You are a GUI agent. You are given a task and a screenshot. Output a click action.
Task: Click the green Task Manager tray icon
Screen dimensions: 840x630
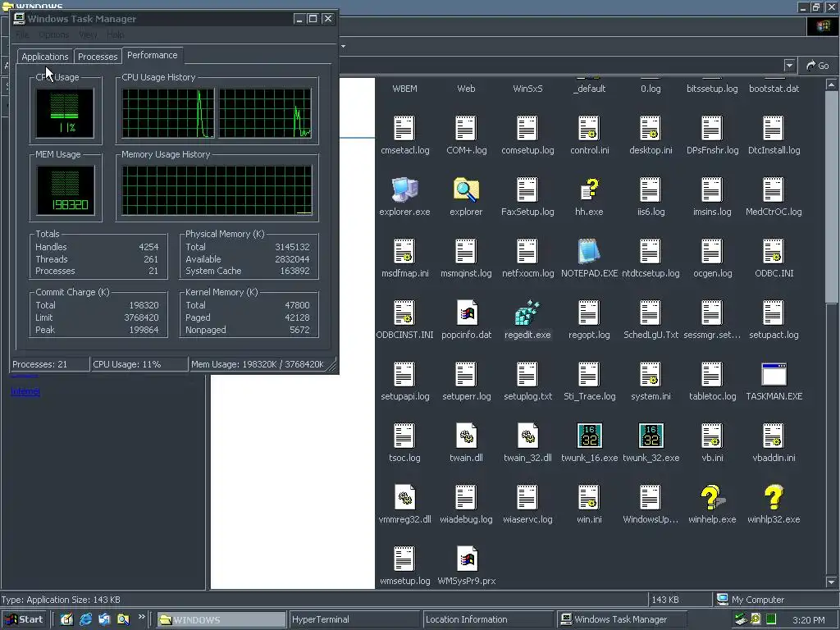pos(771,619)
